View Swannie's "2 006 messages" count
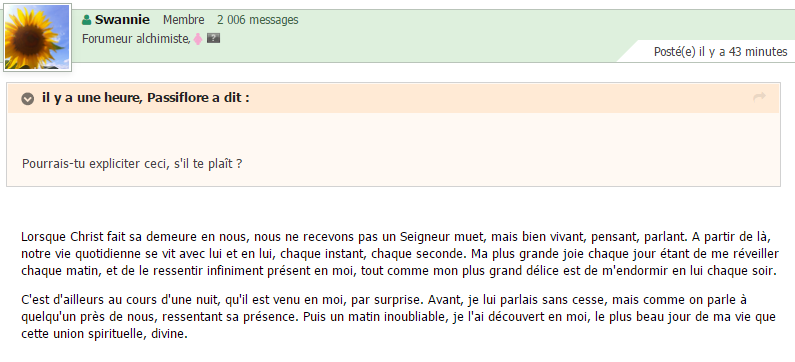The height and width of the screenshot is (362, 795). pyautogui.click(x=258, y=20)
